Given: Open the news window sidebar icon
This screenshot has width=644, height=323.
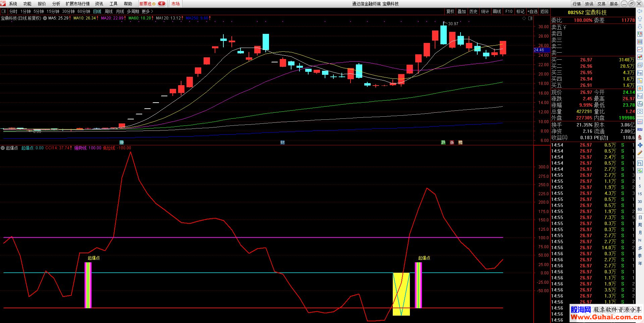Looking at the screenshot, I should [x=640, y=65].
